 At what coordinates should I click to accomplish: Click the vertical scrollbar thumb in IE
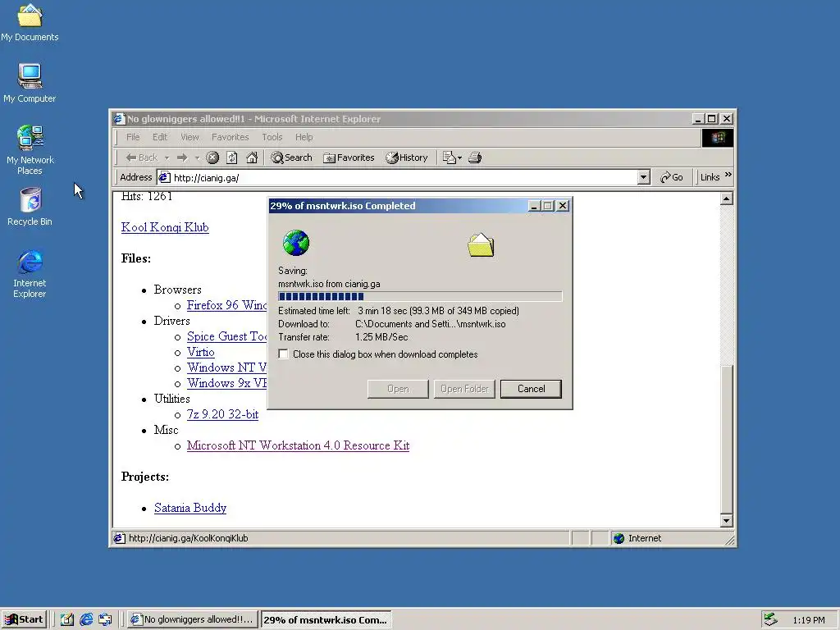click(727, 440)
